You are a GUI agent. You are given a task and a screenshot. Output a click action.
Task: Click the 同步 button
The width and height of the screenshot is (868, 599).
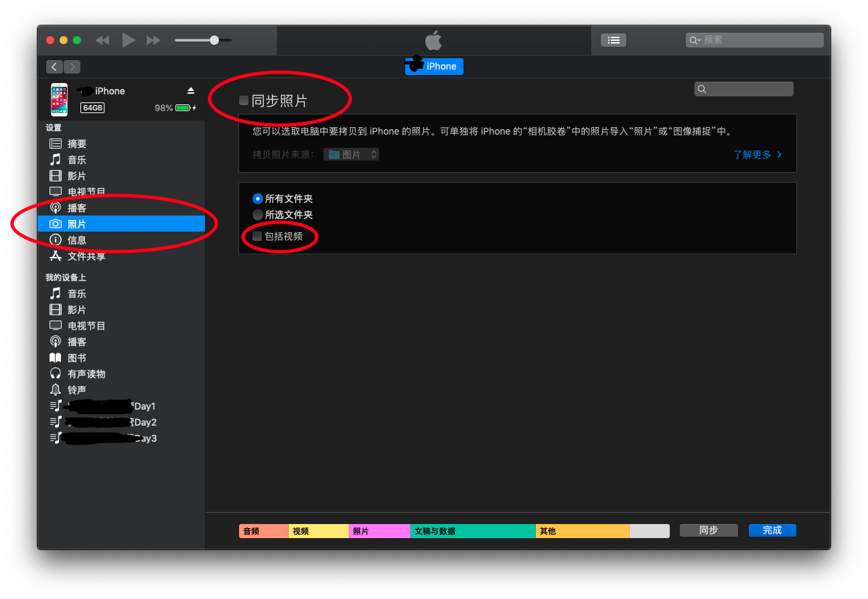708,530
